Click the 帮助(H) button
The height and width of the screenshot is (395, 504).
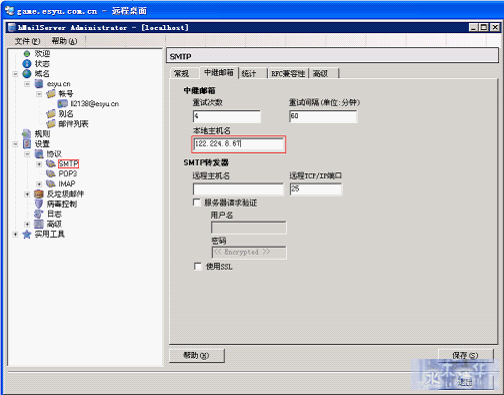pyautogui.click(x=197, y=356)
